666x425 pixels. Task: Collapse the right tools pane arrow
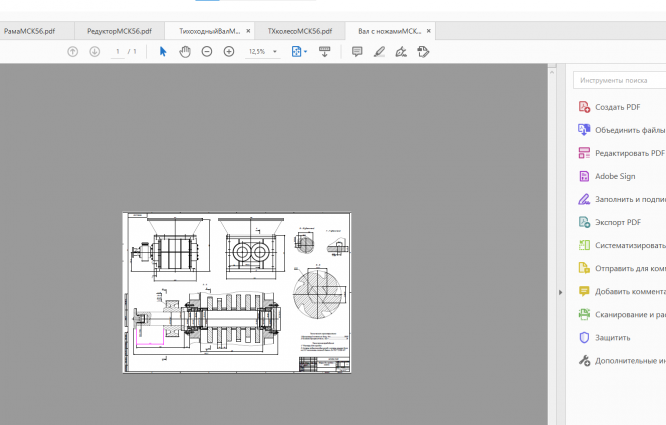[x=560, y=292]
